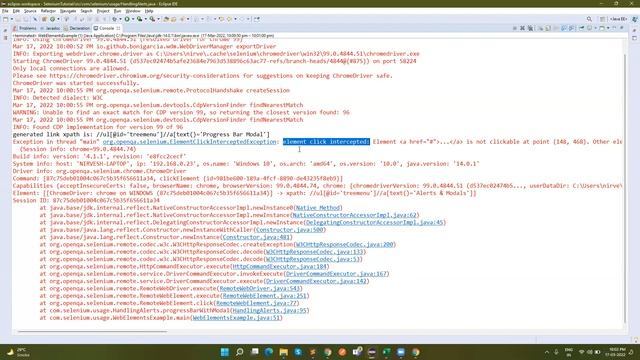Close the Console view tab
This screenshot has width=640, height=360.
pyautogui.click(x=118, y=28)
